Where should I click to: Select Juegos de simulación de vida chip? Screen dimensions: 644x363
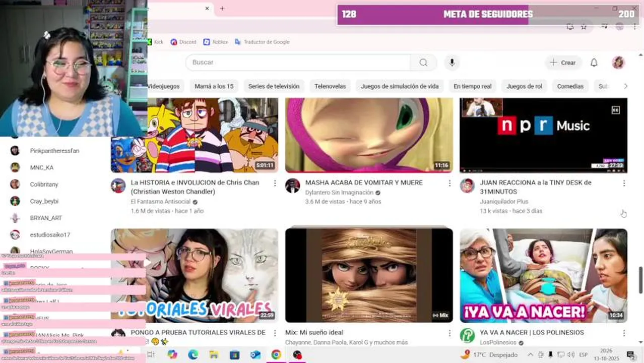coord(400,86)
